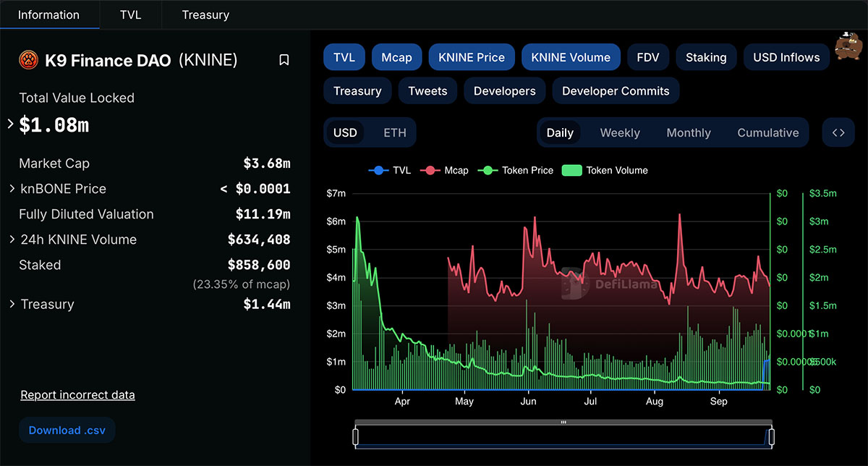868x466 pixels.
Task: Click the 24h volume value $634,408
Action: coord(259,240)
